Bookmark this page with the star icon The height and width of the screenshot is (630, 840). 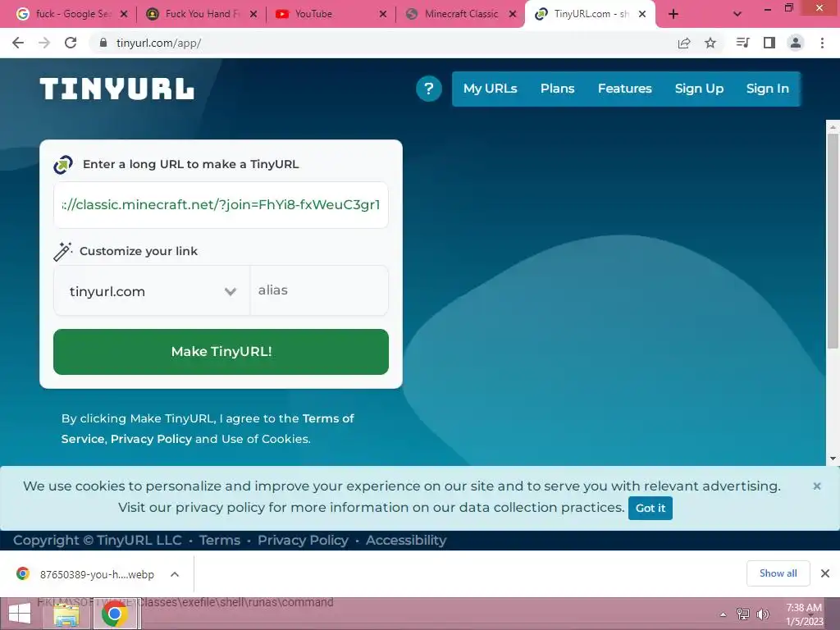710,43
